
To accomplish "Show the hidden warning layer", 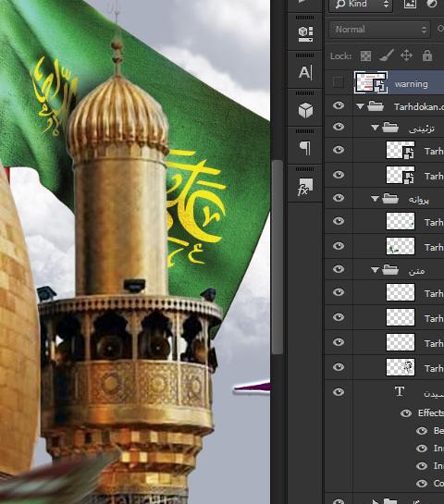I will pyautogui.click(x=339, y=82).
